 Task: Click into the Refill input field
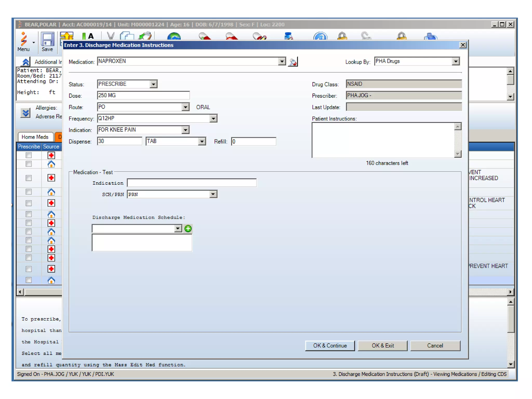tap(253, 141)
